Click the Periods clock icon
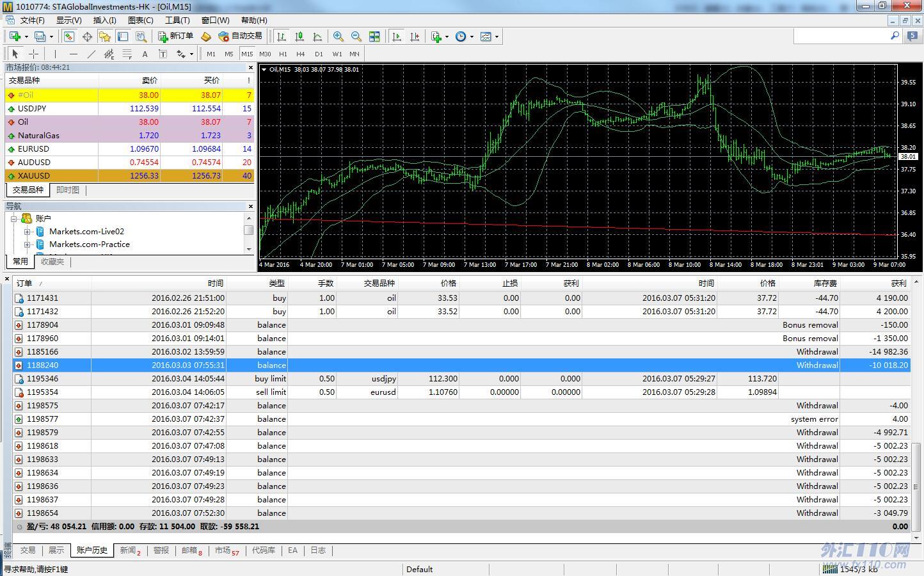924x576 pixels. point(461,36)
